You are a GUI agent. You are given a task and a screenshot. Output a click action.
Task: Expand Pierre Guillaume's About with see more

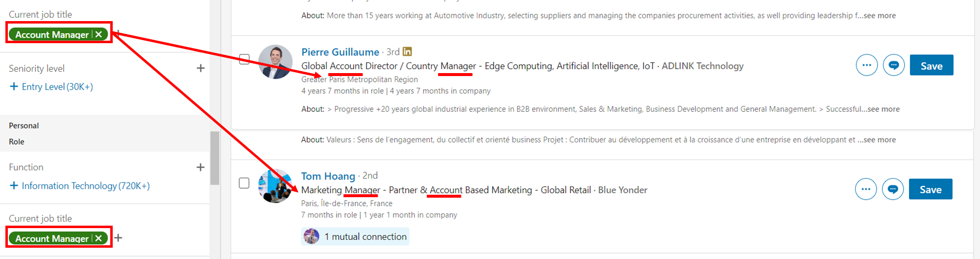point(881,109)
